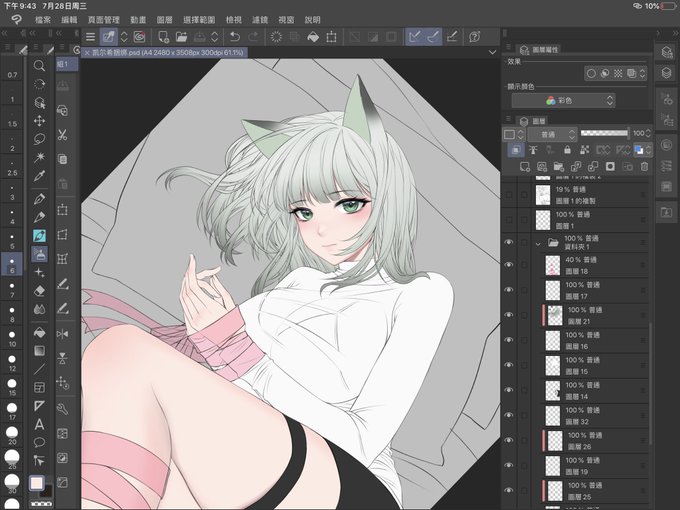Select the Eraser tool in toolbox
The height and width of the screenshot is (510, 680).
[x=39, y=291]
